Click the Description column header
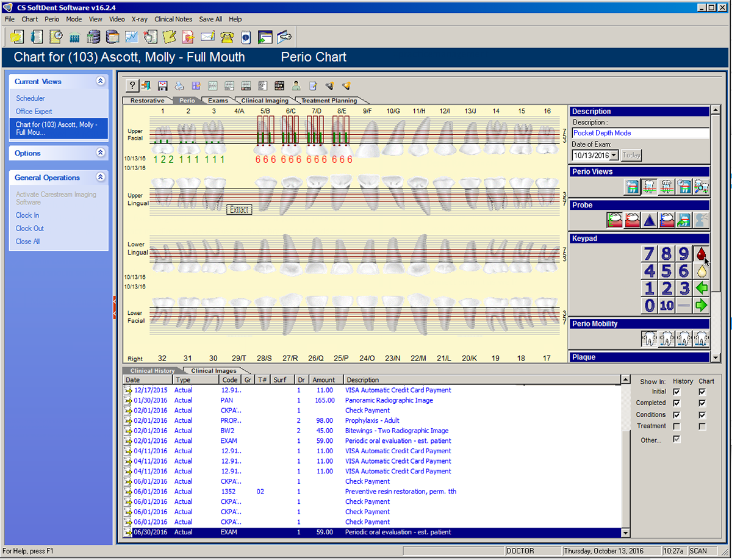 click(482, 380)
